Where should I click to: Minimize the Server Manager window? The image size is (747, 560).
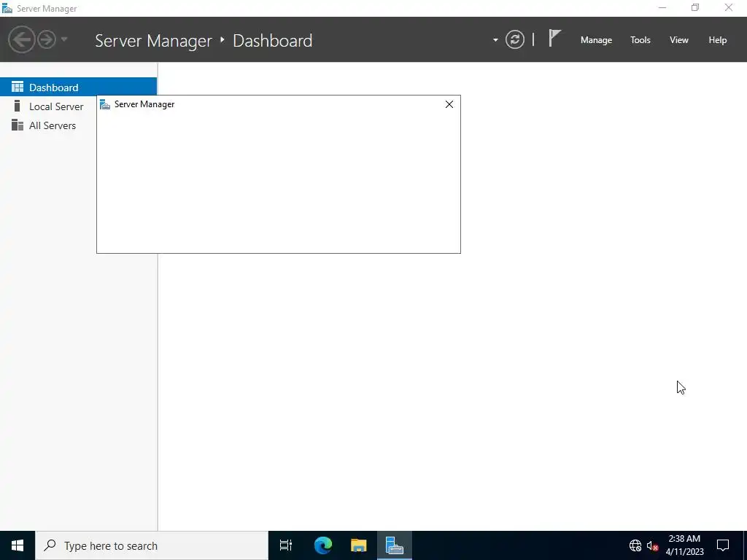tap(662, 8)
